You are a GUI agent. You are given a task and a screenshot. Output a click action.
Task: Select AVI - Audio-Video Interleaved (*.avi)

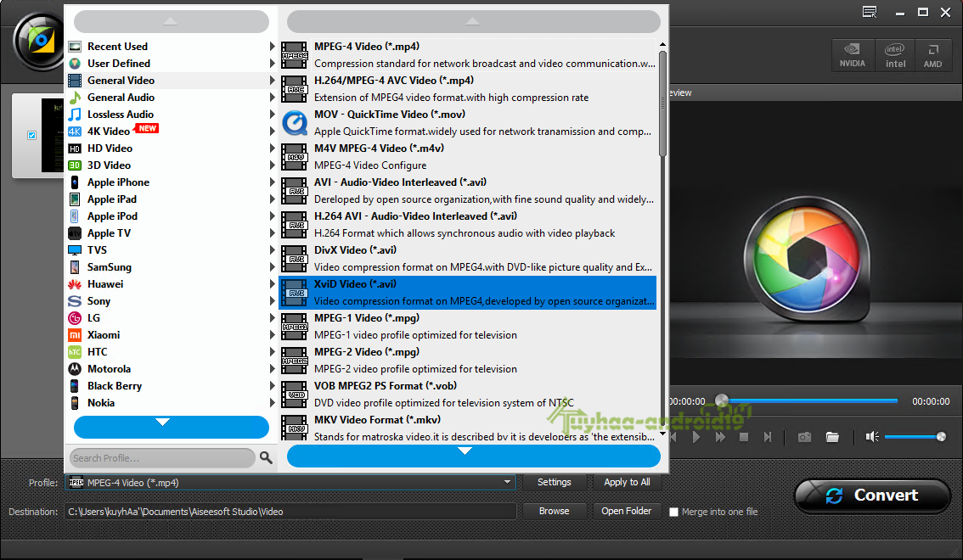click(x=468, y=191)
